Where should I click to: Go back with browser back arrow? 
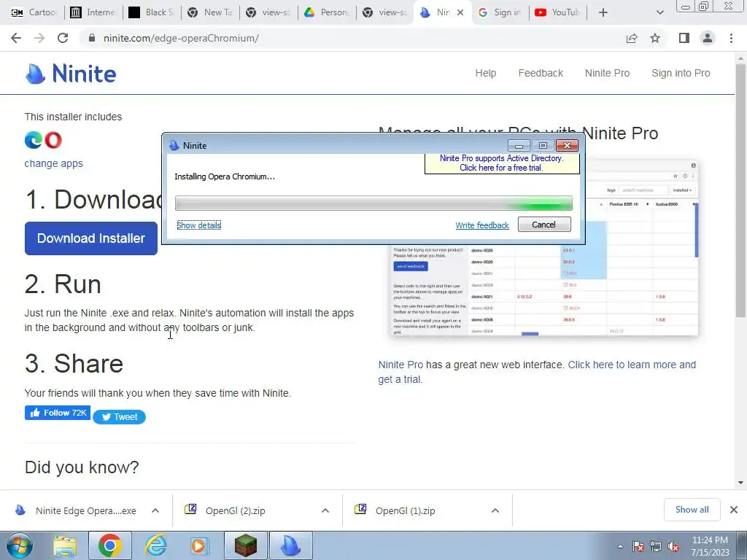16,38
